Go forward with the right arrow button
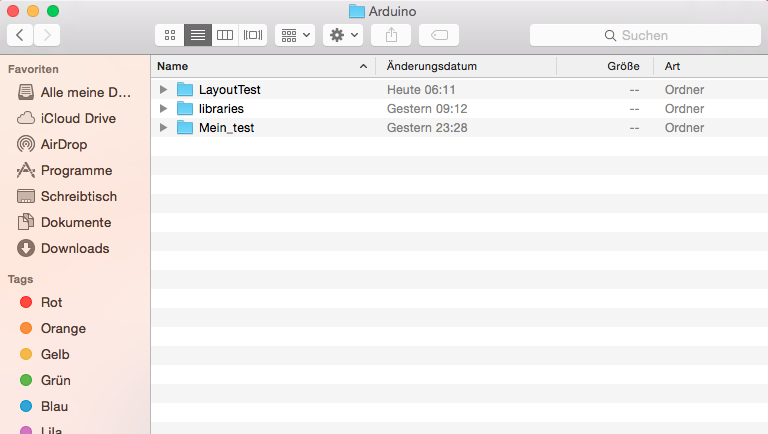Viewport: 768px width, 434px height. [47, 35]
